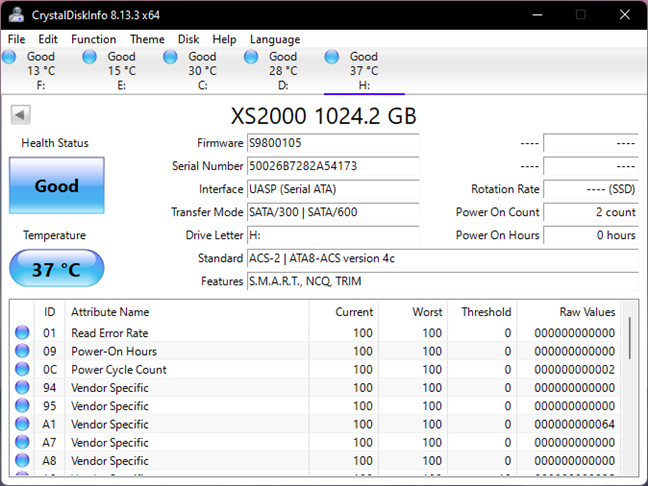
Task: Switch to the C: 30 °C disk tab
Action: 202,71
